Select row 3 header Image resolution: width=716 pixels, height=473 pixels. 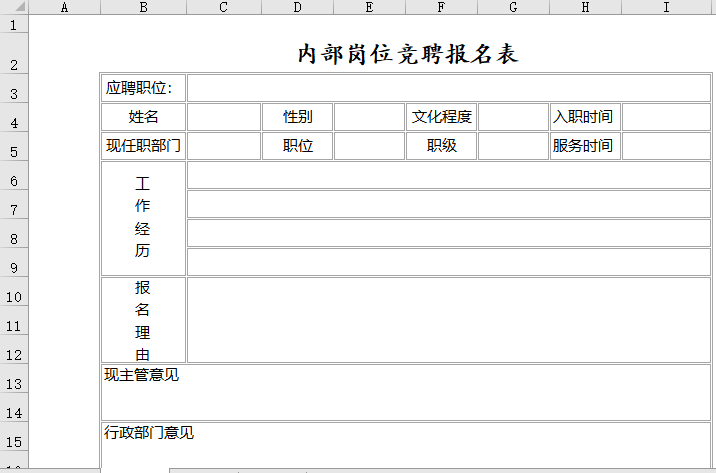tap(14, 94)
